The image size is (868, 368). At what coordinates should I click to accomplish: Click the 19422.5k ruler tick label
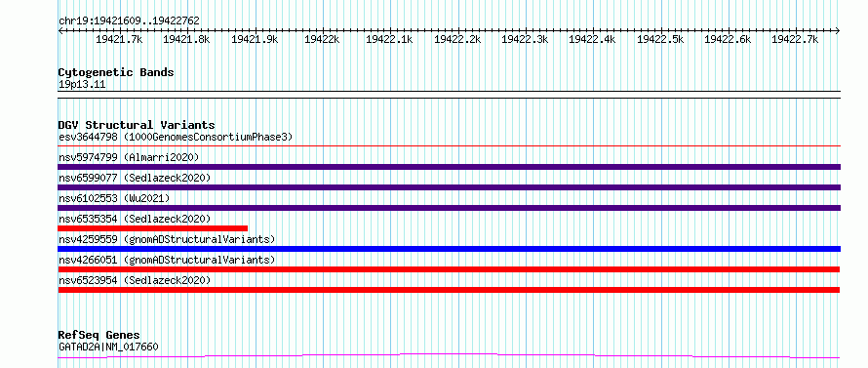[x=661, y=39]
